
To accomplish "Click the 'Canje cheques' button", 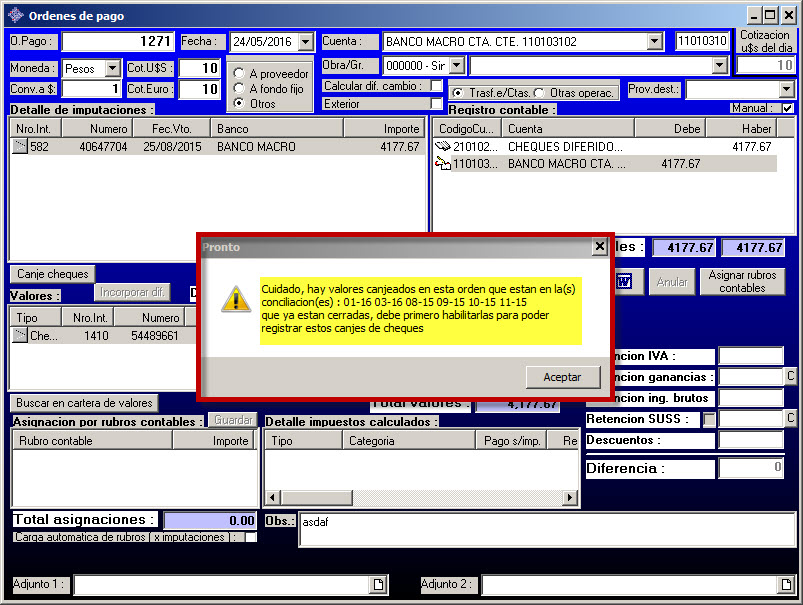I will tap(53, 274).
